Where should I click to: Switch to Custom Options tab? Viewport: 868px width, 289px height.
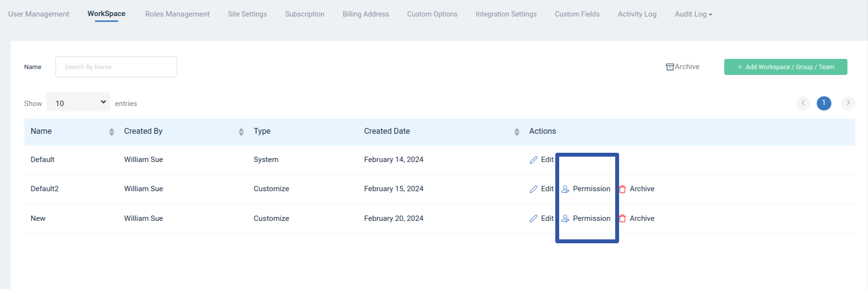coord(433,14)
